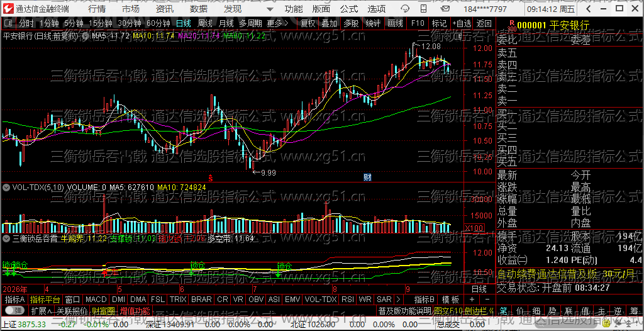Switch to 指标B tab
The image size is (644, 331).
425,300
